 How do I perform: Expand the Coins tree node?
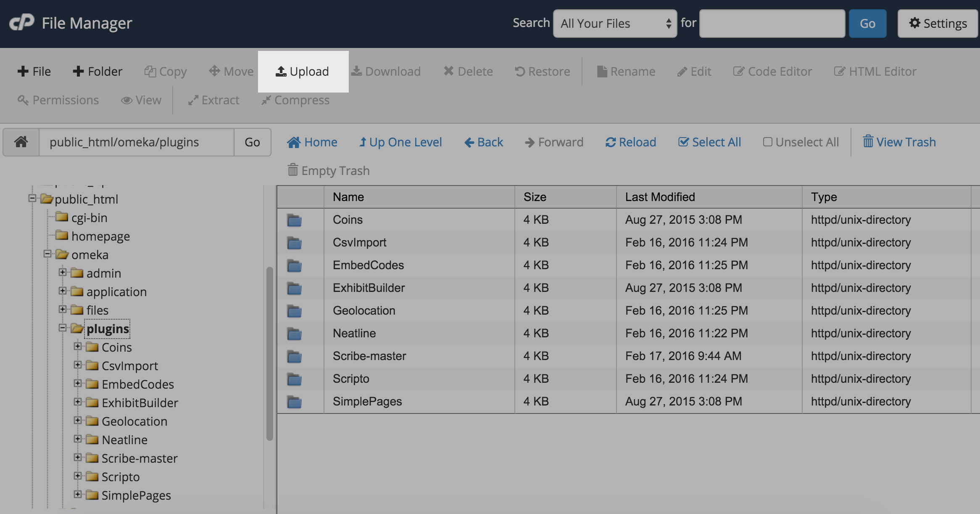pos(78,346)
